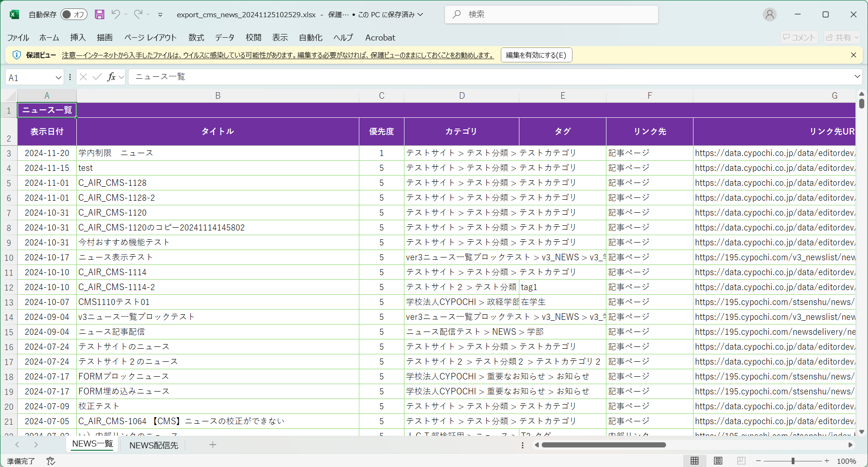
Task: Click the Name Box showing A1
Action: [30, 77]
